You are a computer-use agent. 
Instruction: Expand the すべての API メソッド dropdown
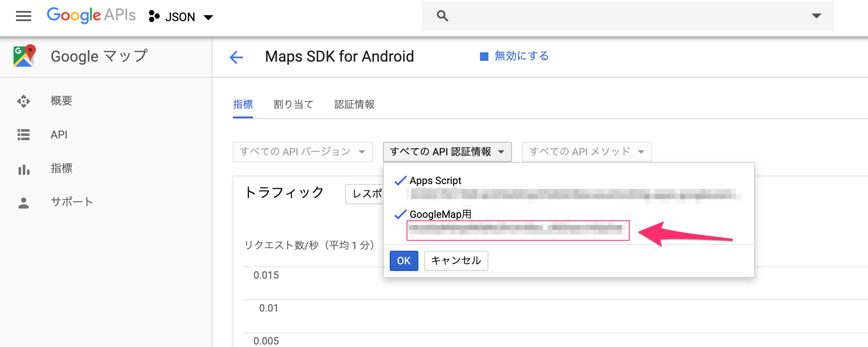pyautogui.click(x=587, y=152)
